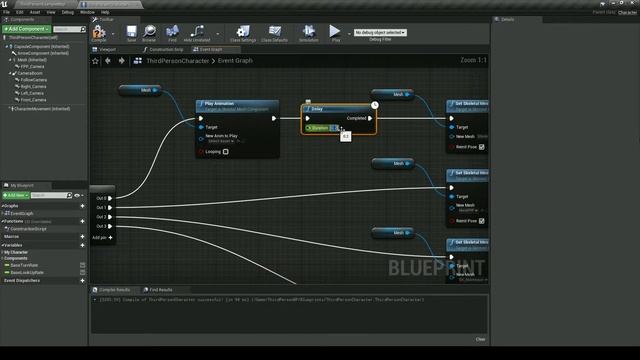Click the graph grid icon beside ThirdPersonCharacter breadcrumb

coord(138,60)
